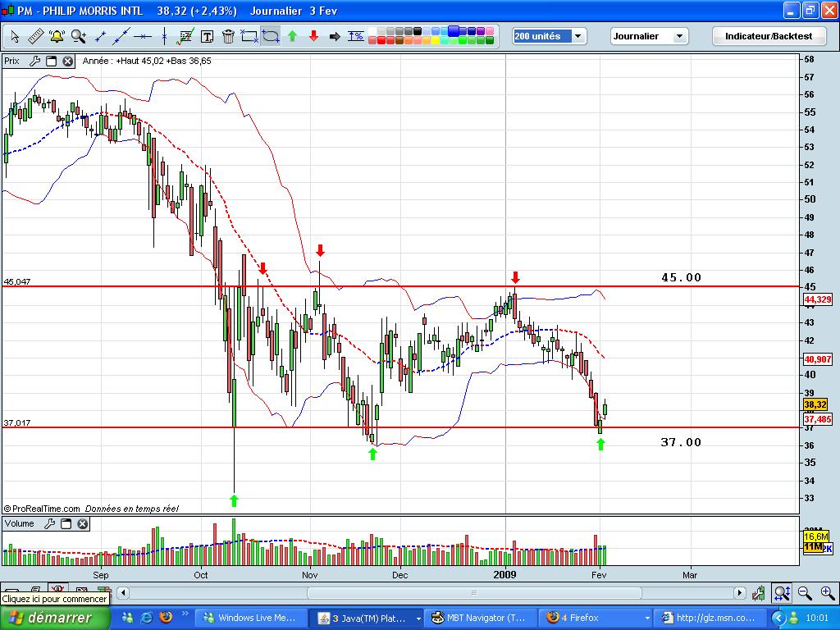Close the Prix chart panel
The width and height of the screenshot is (840, 630).
coord(67,61)
